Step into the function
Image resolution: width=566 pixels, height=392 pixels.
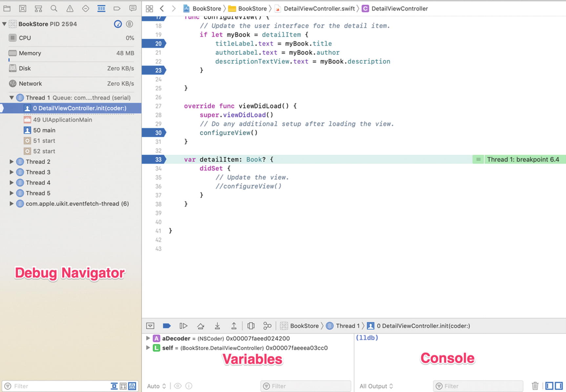217,326
